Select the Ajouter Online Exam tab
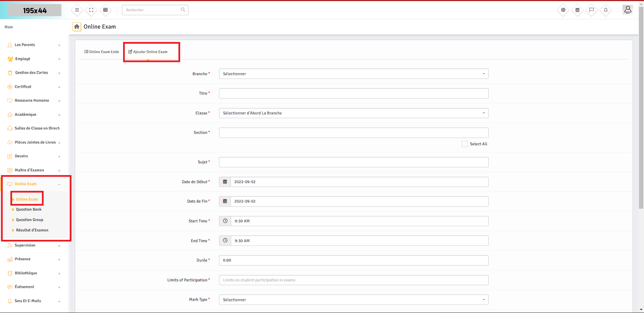 pyautogui.click(x=148, y=52)
